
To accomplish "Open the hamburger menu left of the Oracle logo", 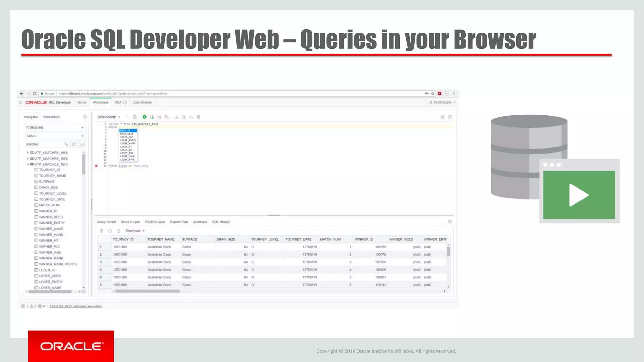I will click(x=21, y=102).
